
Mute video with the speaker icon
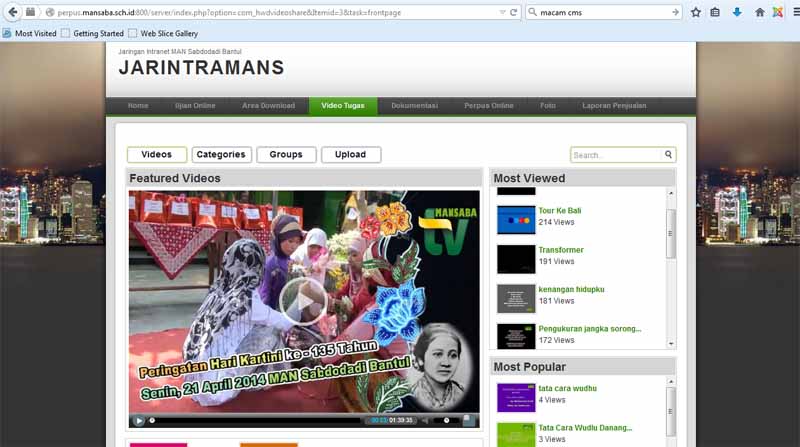426,420
